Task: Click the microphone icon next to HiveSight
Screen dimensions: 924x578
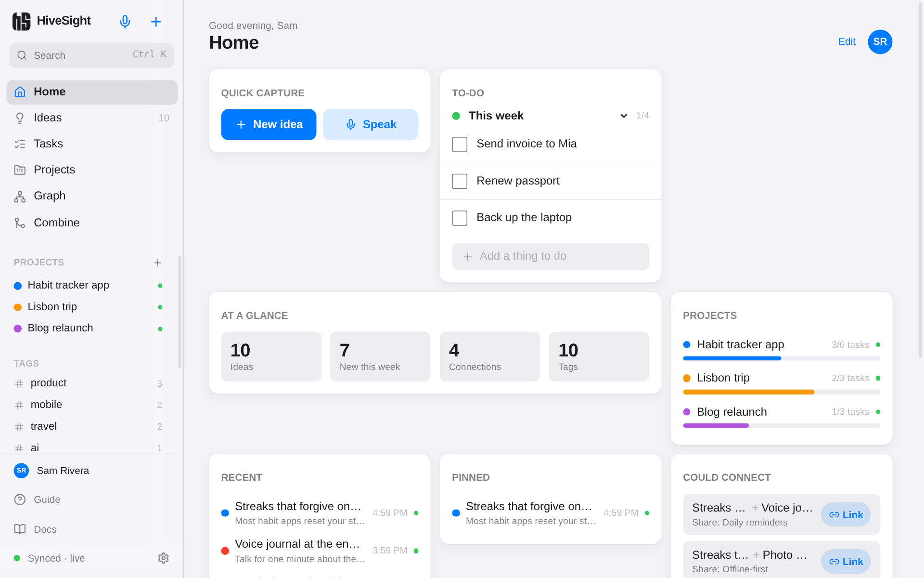Action: click(x=125, y=22)
